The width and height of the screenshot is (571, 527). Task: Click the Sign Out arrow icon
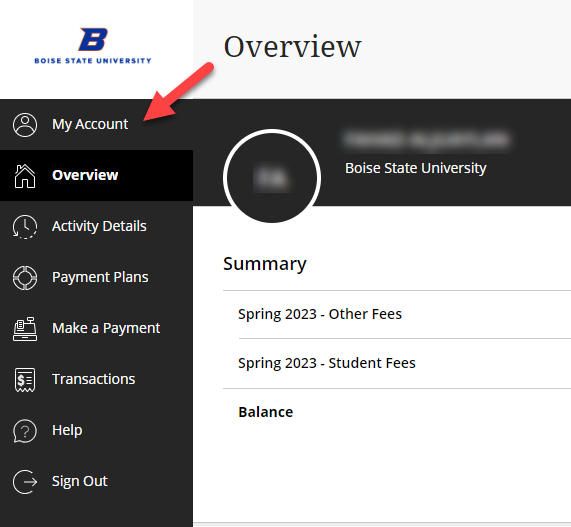click(25, 482)
